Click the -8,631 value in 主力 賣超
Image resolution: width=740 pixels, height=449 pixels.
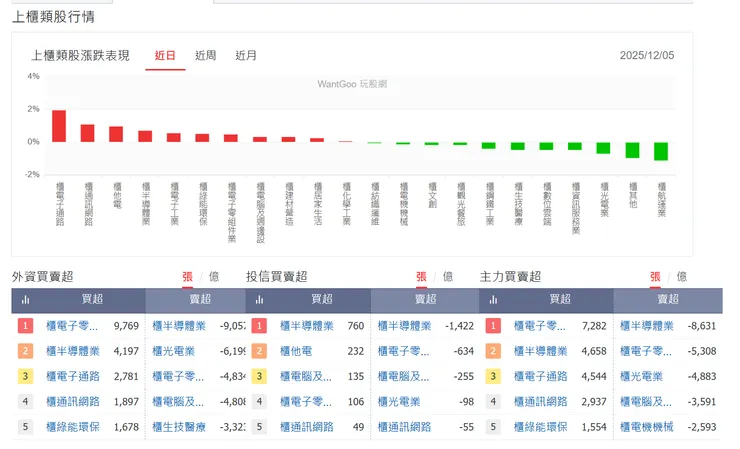(x=702, y=326)
